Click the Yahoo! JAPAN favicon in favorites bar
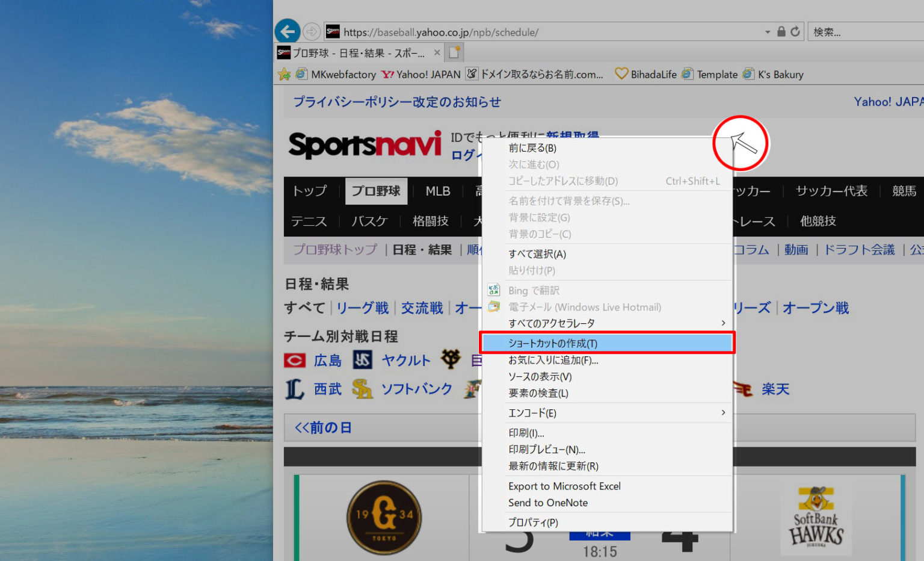This screenshot has height=561, width=924. pos(387,74)
